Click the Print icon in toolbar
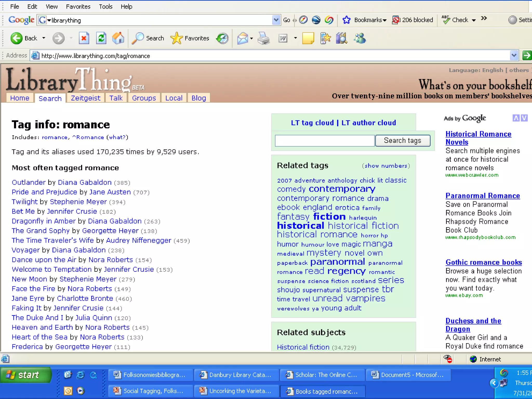This screenshot has width=532, height=399. click(x=264, y=38)
